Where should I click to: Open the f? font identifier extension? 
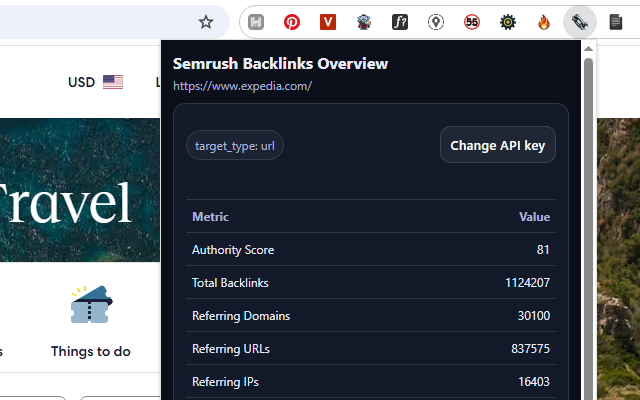pyautogui.click(x=400, y=22)
